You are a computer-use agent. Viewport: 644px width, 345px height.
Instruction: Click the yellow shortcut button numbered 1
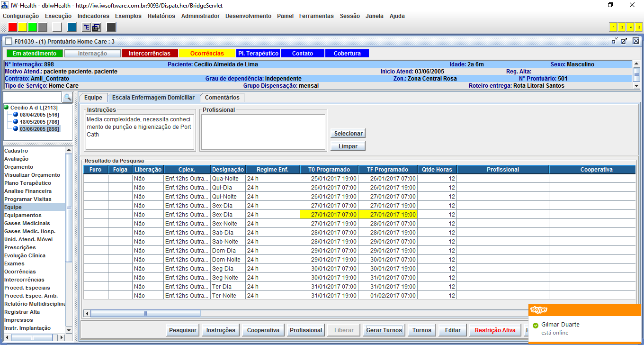click(x=613, y=27)
